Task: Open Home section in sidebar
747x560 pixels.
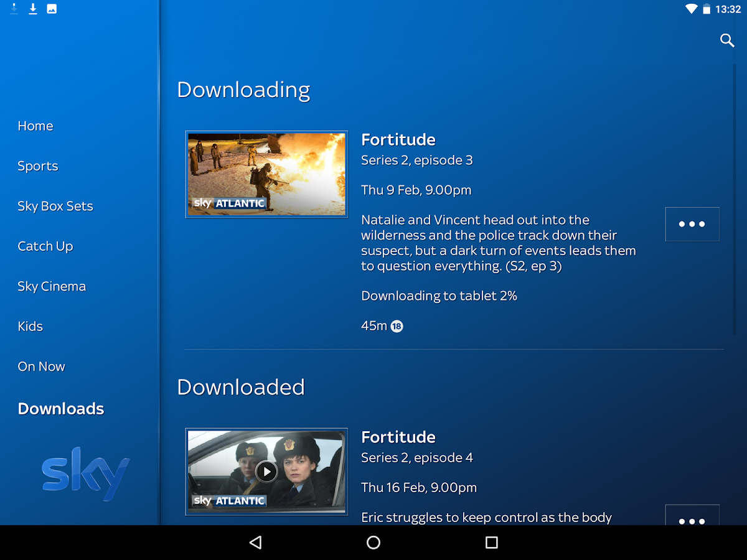Action: tap(35, 126)
